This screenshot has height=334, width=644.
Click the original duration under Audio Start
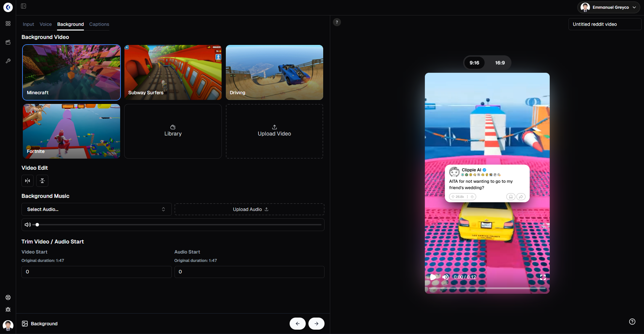196,261
